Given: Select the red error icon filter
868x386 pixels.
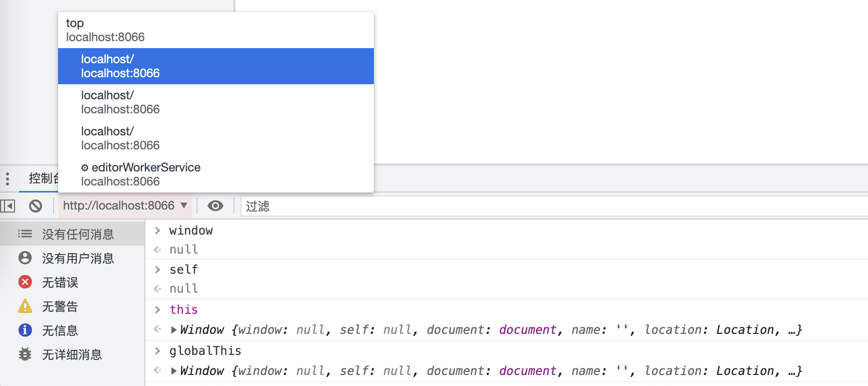Looking at the screenshot, I should pyautogui.click(x=25, y=282).
